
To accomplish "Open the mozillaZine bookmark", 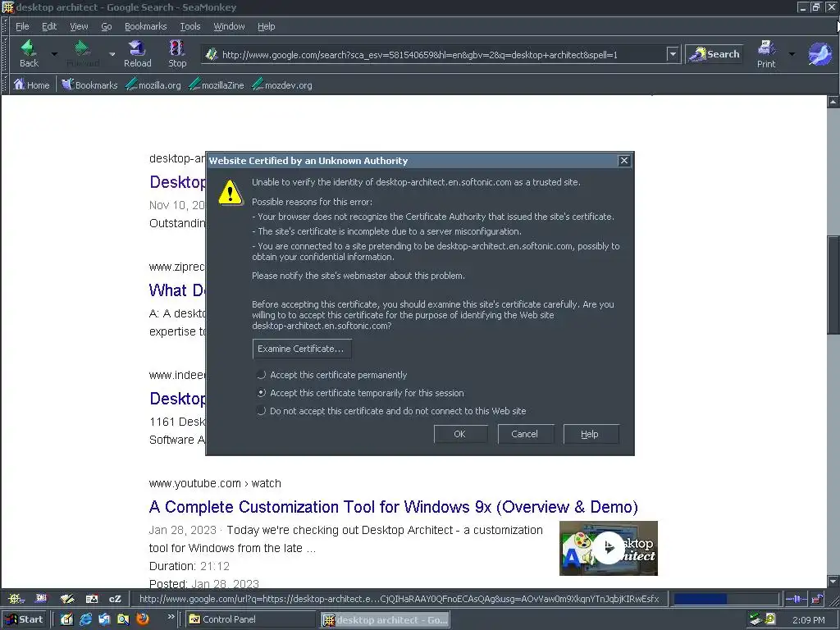I will pyautogui.click(x=217, y=84).
